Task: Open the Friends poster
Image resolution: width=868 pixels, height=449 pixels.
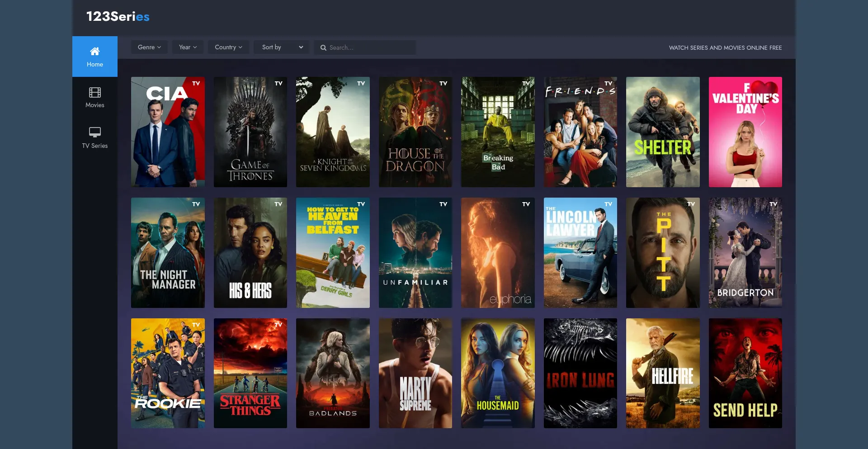Action: 580,132
